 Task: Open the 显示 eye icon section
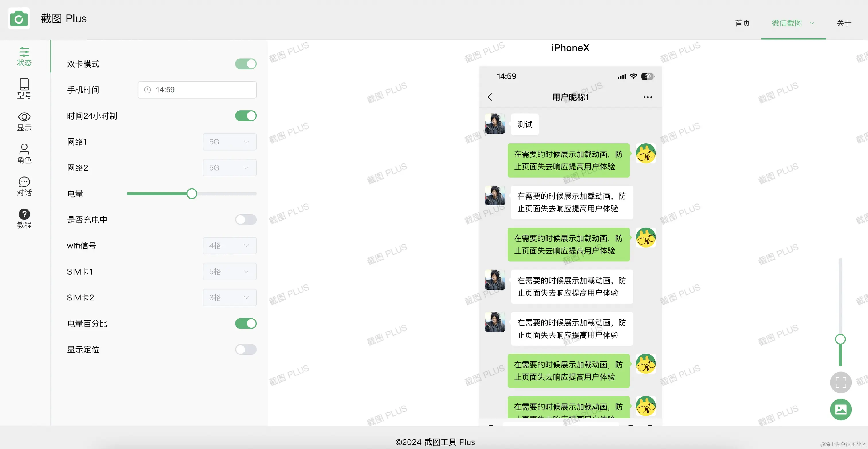click(24, 122)
